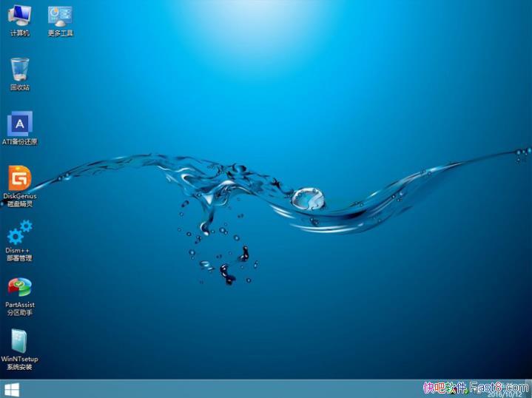Select the orange DiskGenius icon
Viewport: 532px width, 398px height.
tap(20, 178)
